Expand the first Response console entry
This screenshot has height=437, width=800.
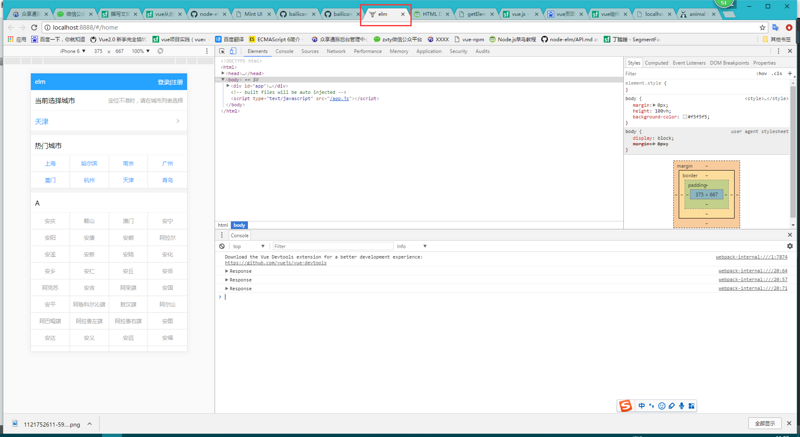227,271
